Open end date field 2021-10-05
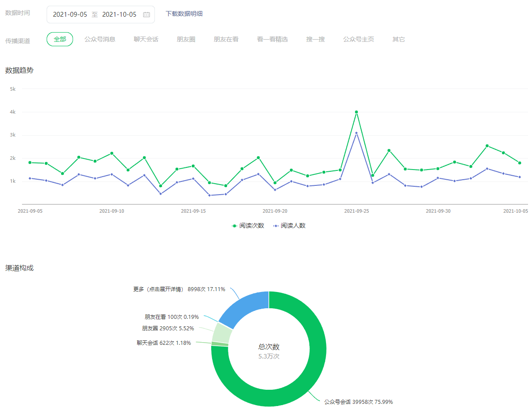 pyautogui.click(x=119, y=15)
